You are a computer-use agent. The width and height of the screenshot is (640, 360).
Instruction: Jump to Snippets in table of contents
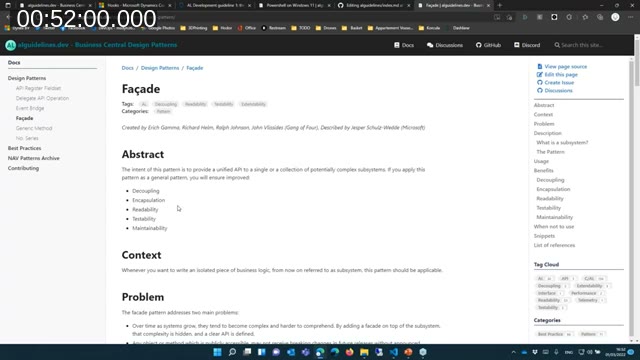point(544,236)
